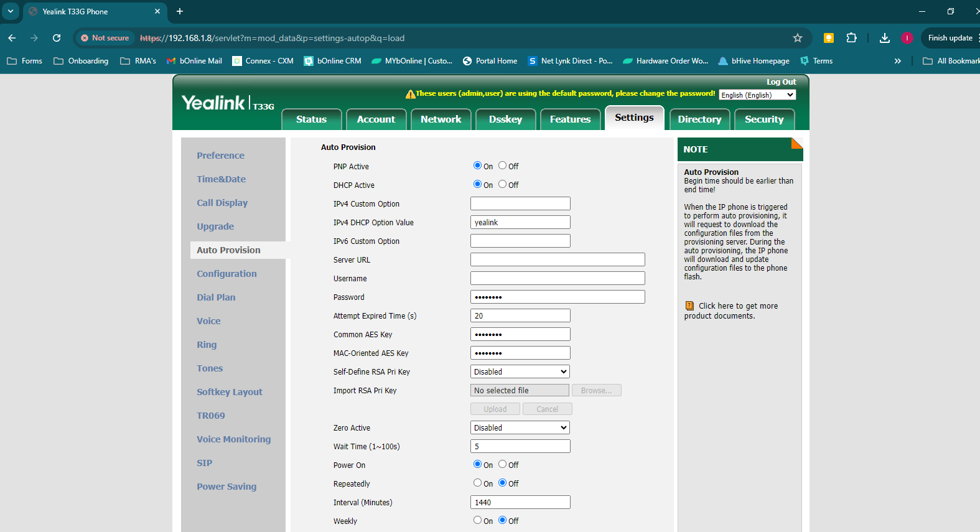Go back to the previous page

[12, 38]
